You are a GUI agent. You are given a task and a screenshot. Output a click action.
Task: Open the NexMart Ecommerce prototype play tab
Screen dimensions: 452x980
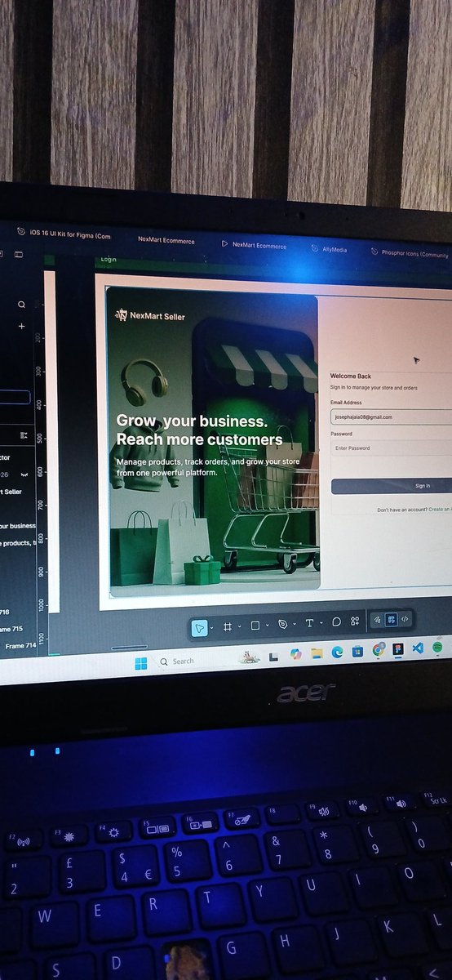pos(254,245)
